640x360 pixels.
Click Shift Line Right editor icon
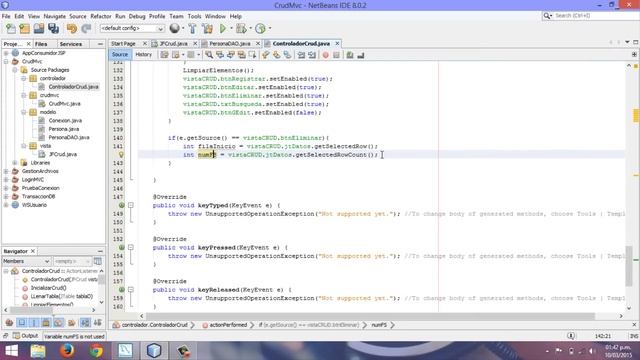click(312, 55)
